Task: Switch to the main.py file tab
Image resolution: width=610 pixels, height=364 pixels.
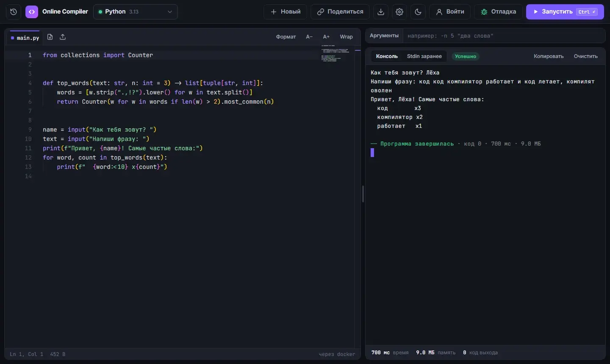Action: point(25,38)
